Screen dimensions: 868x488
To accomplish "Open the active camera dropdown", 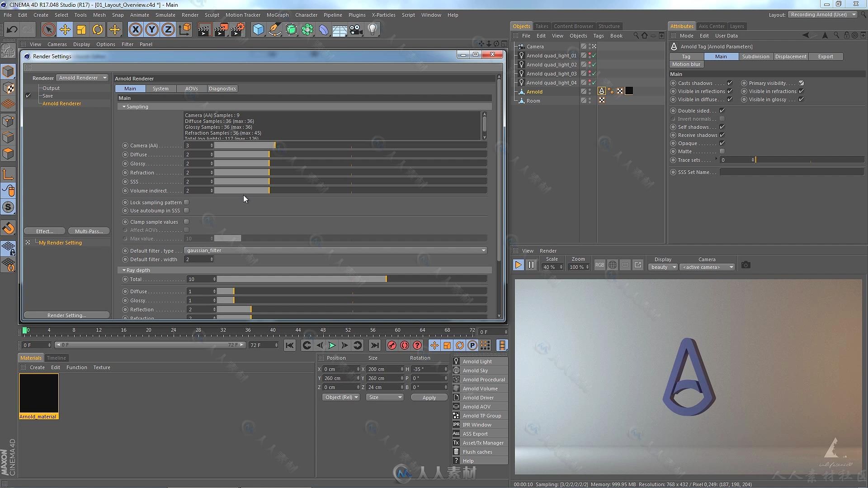I will point(707,267).
